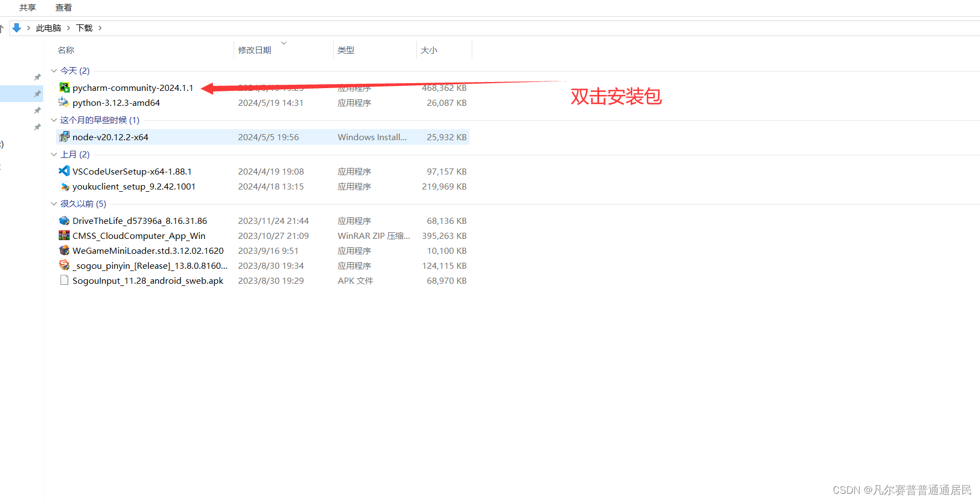Image resolution: width=980 pixels, height=501 pixels.
Task: Select file pycharm-community-2024.1.1
Action: click(133, 88)
